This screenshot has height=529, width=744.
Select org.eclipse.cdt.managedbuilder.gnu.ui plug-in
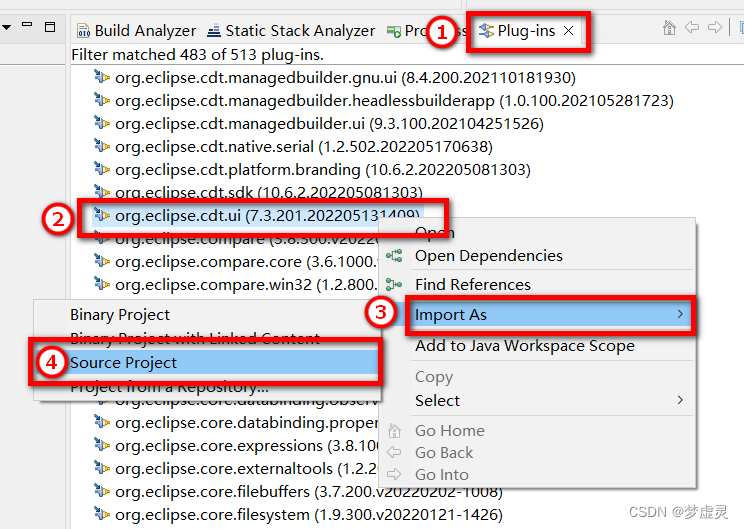(x=335, y=77)
